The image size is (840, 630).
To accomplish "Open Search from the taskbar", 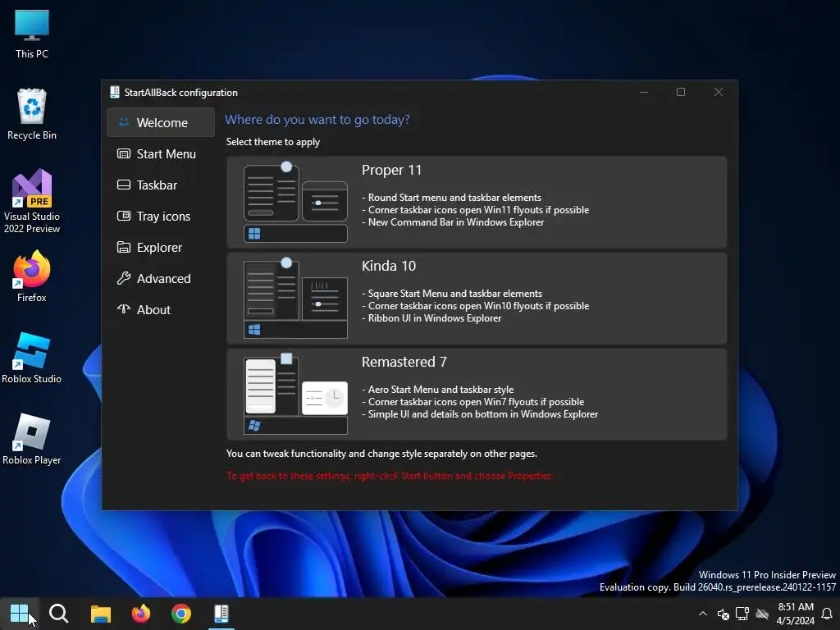I will (x=58, y=614).
